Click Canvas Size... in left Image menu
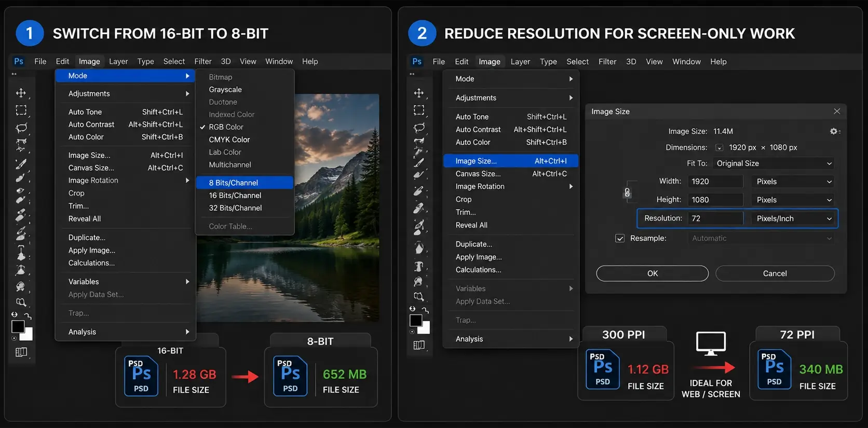Screen dimensions: 868x428 (x=125, y=168)
